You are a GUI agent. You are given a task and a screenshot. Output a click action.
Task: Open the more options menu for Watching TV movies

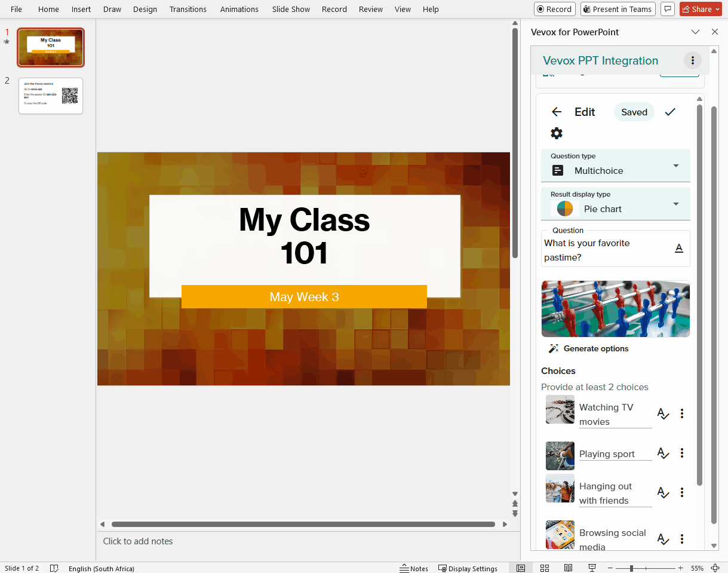(682, 413)
